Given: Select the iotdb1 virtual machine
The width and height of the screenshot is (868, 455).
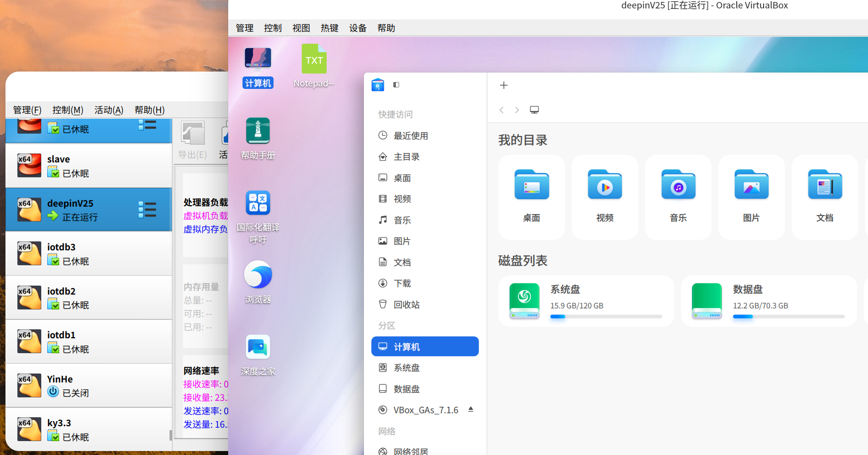Looking at the screenshot, I should pyautogui.click(x=88, y=342).
